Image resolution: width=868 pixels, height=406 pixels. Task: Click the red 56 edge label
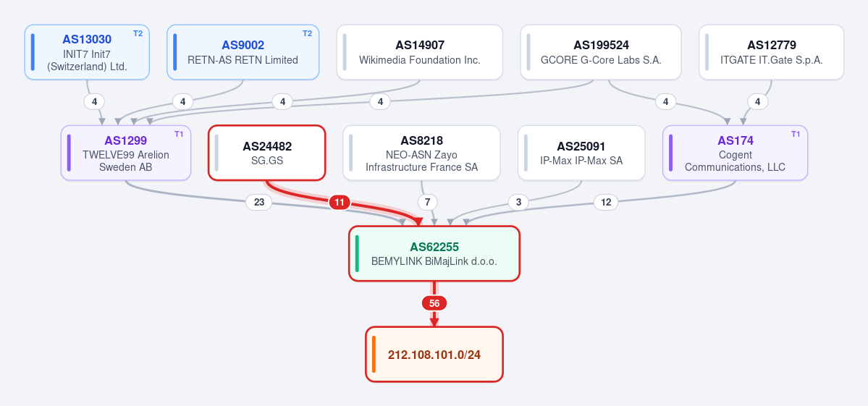434,303
